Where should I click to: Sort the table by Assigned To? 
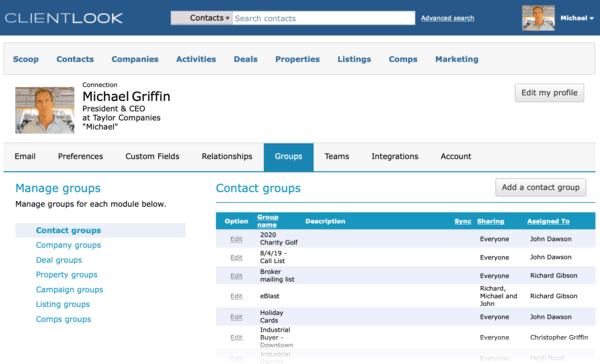pyautogui.click(x=548, y=221)
